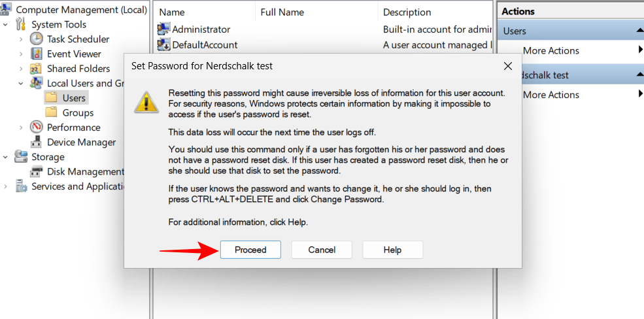Click the Help button in dialog
The height and width of the screenshot is (319, 644).
pos(392,250)
